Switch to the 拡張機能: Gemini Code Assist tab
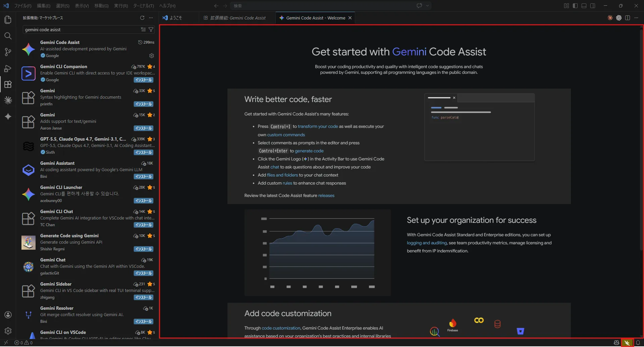The height and width of the screenshot is (347, 644). (x=237, y=18)
